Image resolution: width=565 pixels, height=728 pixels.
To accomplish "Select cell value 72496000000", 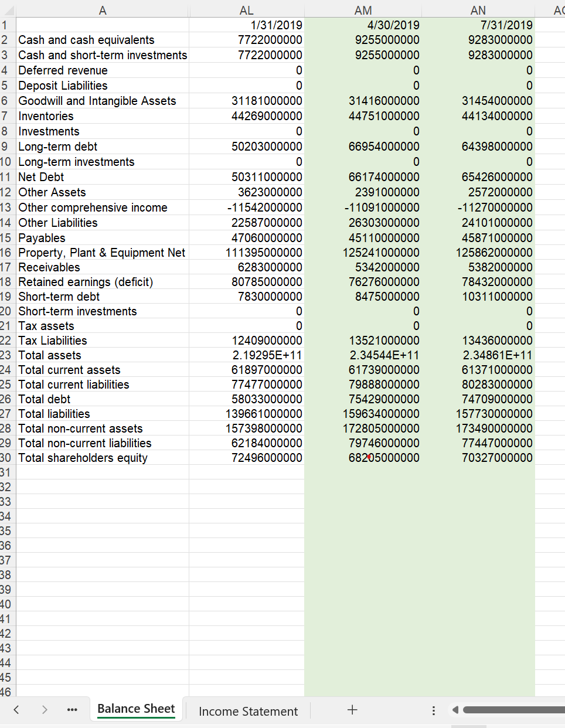I will point(247,458).
